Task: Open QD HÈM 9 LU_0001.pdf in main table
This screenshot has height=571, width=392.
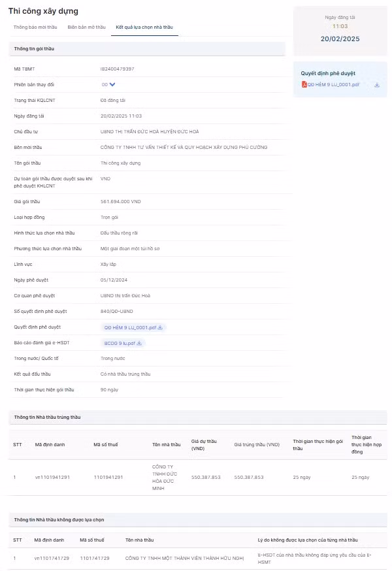Action: point(130,327)
